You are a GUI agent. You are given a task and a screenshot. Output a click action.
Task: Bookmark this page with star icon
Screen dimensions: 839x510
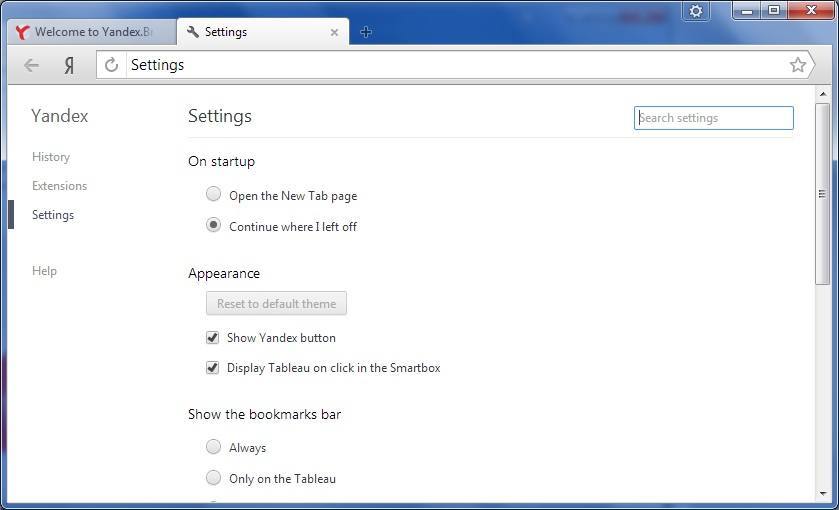pyautogui.click(x=797, y=65)
